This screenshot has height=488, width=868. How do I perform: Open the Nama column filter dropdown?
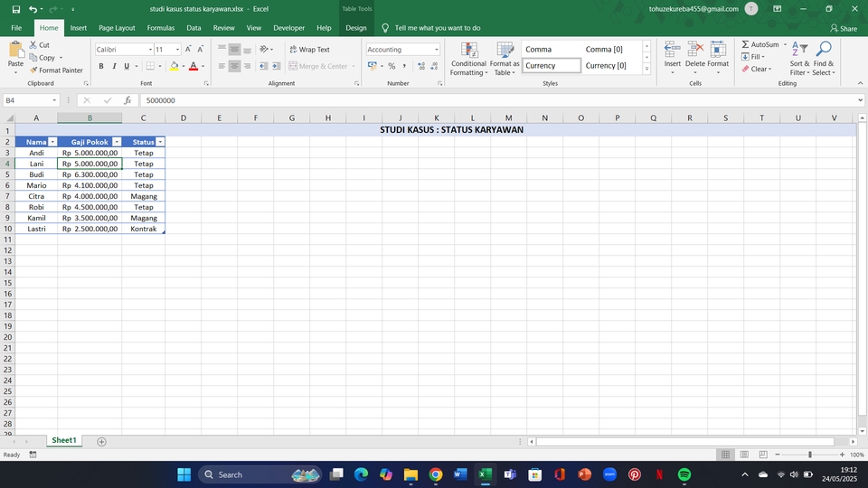52,142
